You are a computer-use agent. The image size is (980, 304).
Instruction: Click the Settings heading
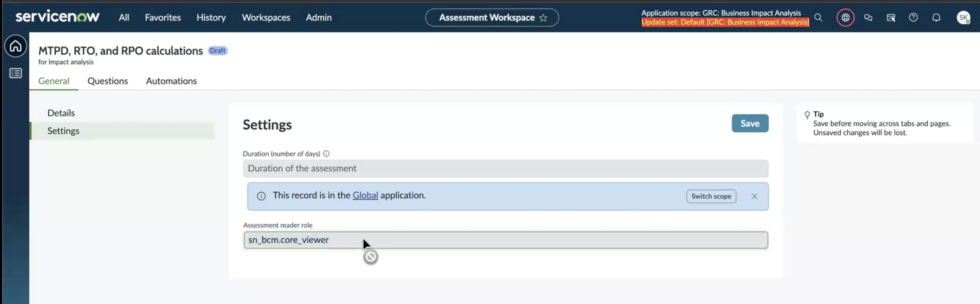267,125
